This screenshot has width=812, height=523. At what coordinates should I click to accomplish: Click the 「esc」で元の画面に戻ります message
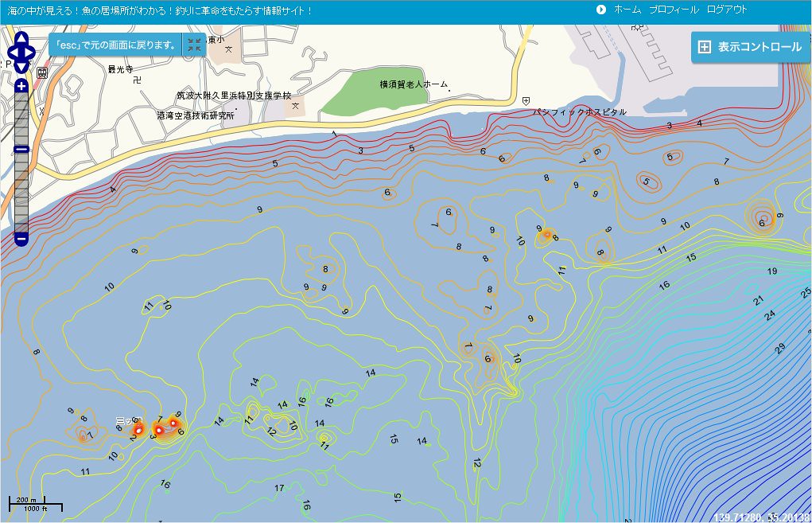[115, 45]
